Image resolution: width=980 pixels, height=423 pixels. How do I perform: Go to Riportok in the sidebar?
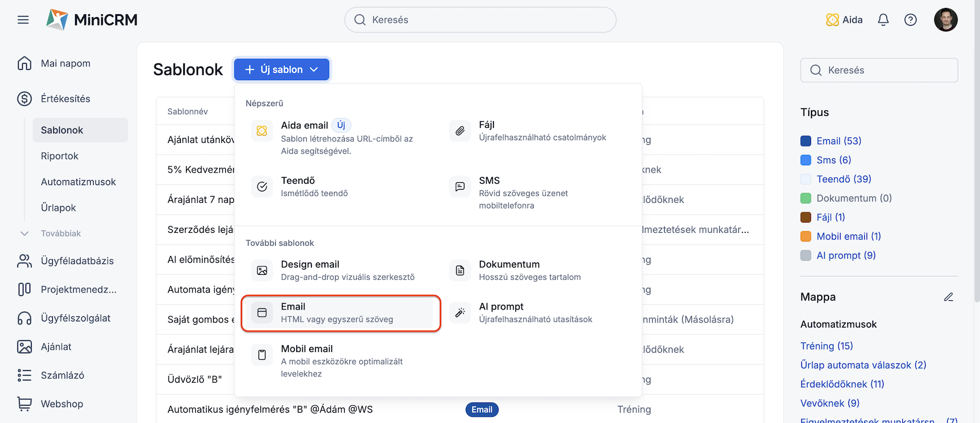[60, 156]
